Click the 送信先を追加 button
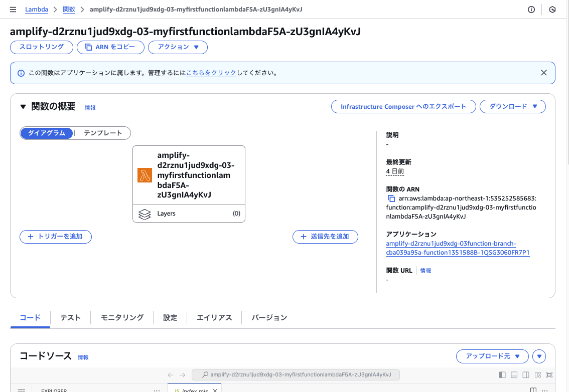Viewport: 569px width, 392px height. pyautogui.click(x=325, y=237)
